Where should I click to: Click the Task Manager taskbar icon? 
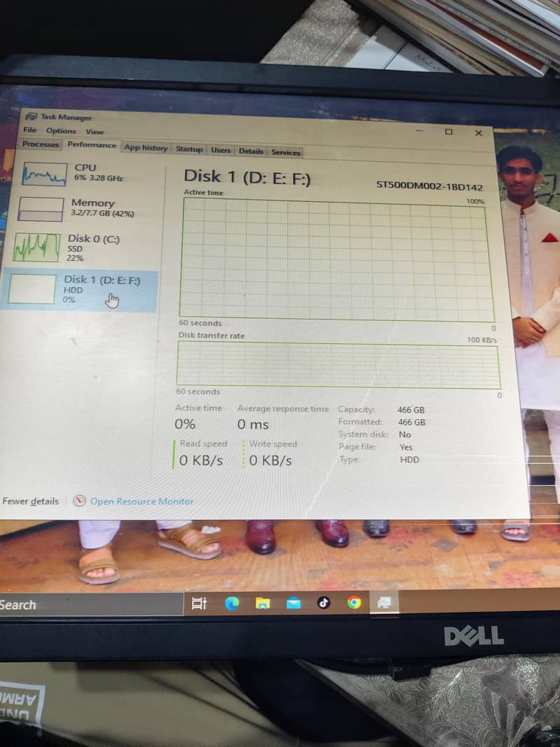pos(384,603)
